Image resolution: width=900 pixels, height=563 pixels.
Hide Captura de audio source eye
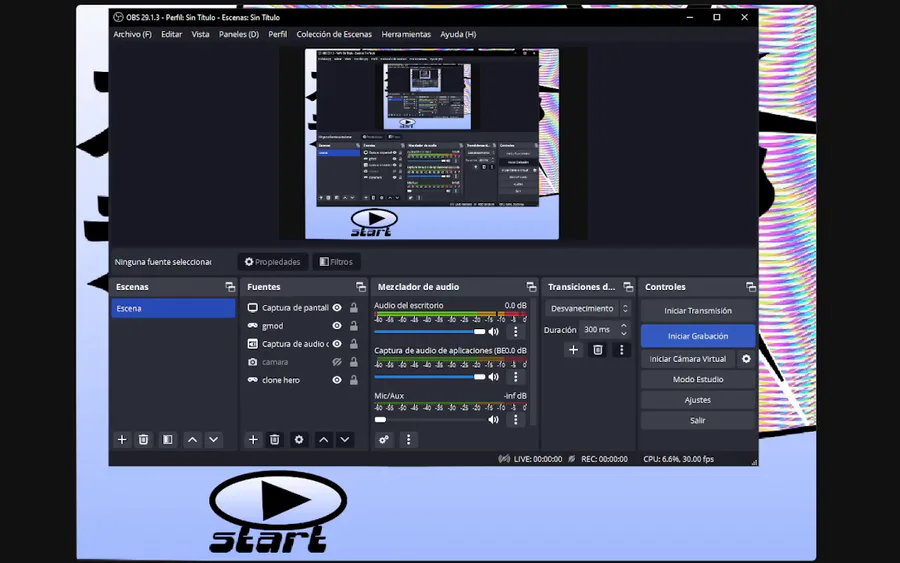(x=337, y=344)
